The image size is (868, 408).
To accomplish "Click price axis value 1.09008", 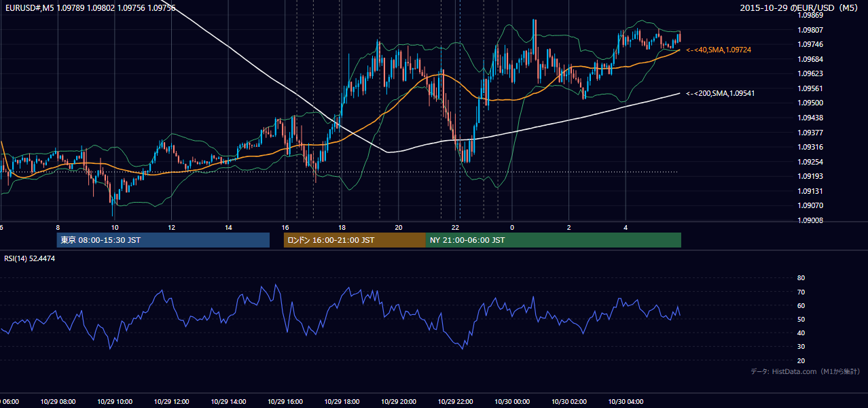I will (810, 220).
